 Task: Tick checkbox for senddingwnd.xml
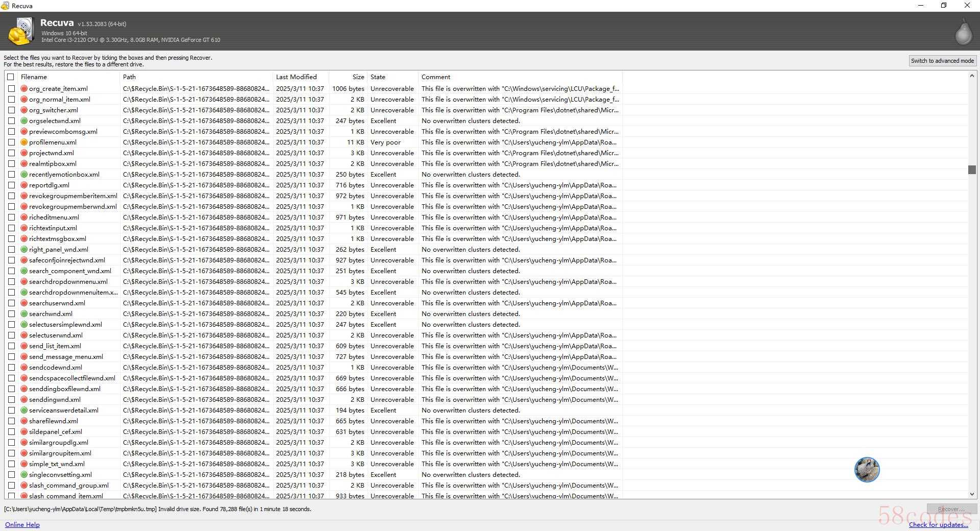(11, 400)
